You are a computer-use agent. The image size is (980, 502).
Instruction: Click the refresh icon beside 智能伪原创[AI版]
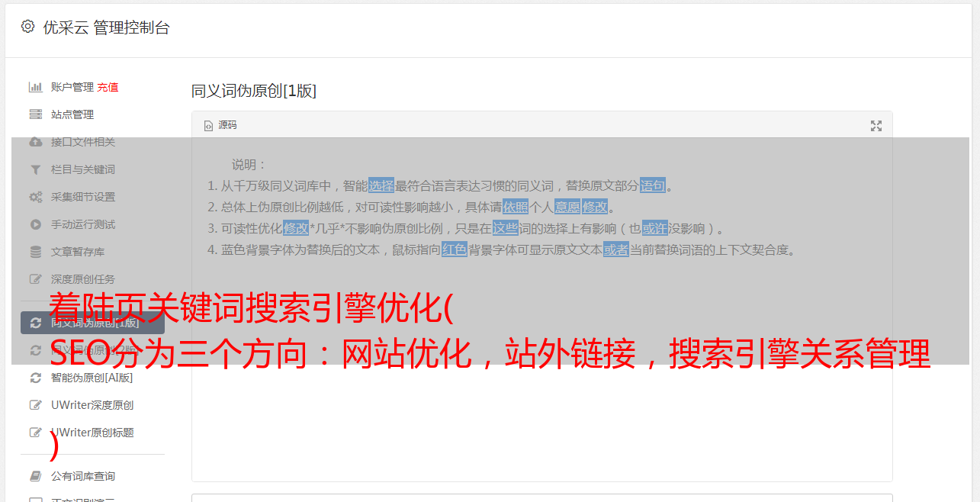[35, 378]
